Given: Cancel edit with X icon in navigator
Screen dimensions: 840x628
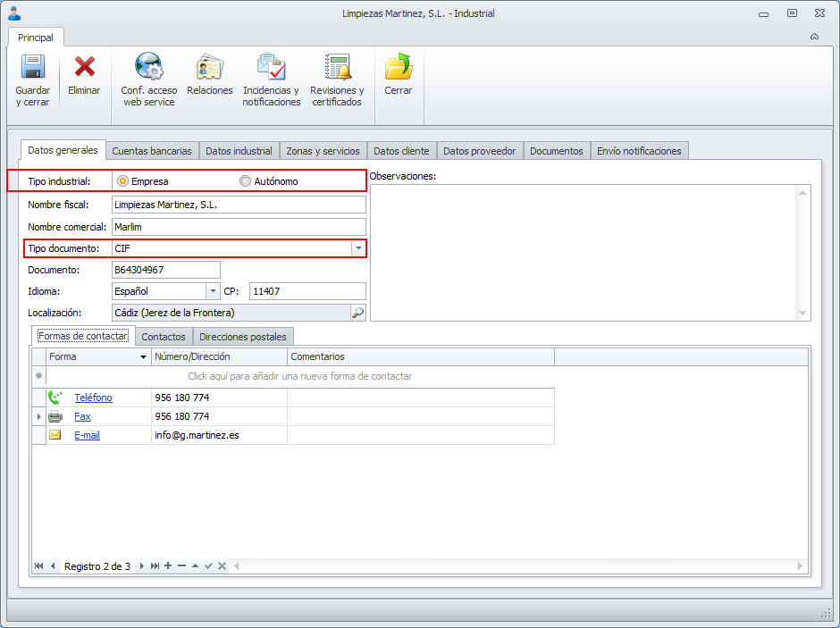Looking at the screenshot, I should pyautogui.click(x=222, y=565).
